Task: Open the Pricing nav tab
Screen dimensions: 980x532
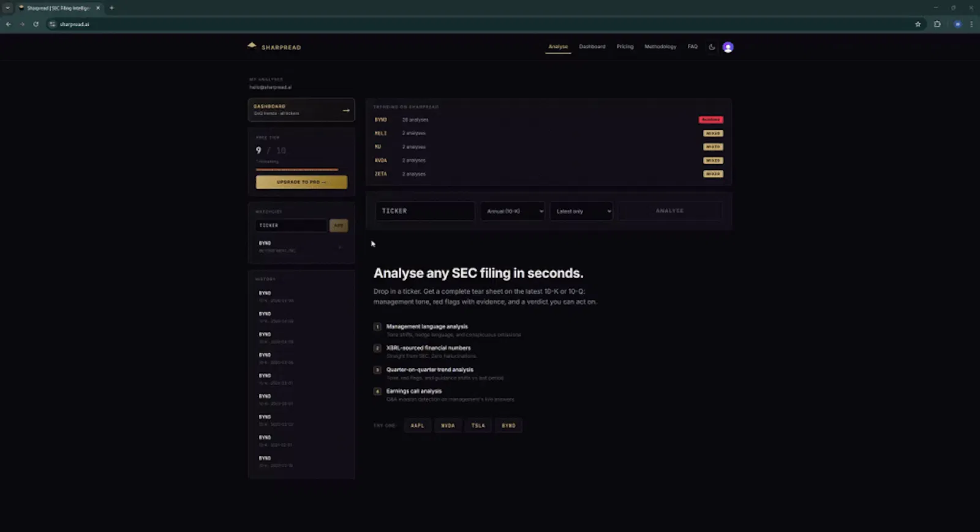Action: pyautogui.click(x=625, y=47)
